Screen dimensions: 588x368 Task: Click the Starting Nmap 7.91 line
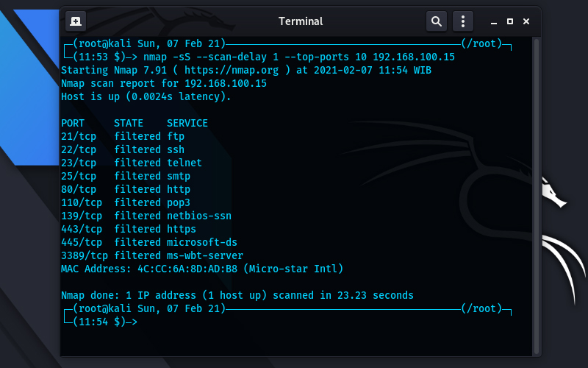(x=246, y=70)
